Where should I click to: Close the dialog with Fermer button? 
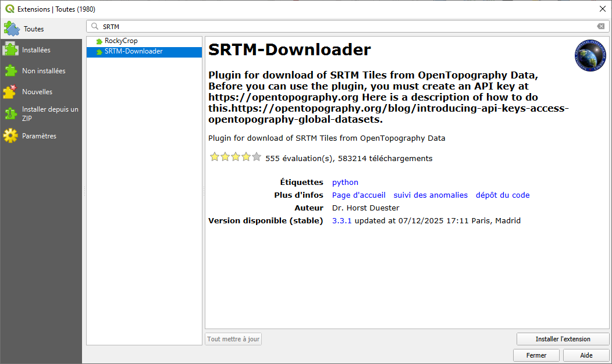point(536,355)
